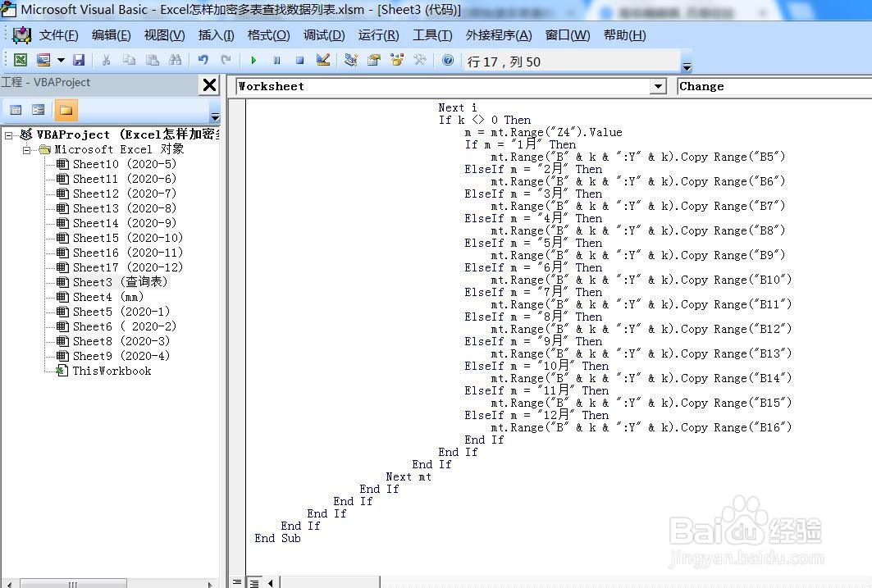Open the 帮助(H) menu

point(625,35)
